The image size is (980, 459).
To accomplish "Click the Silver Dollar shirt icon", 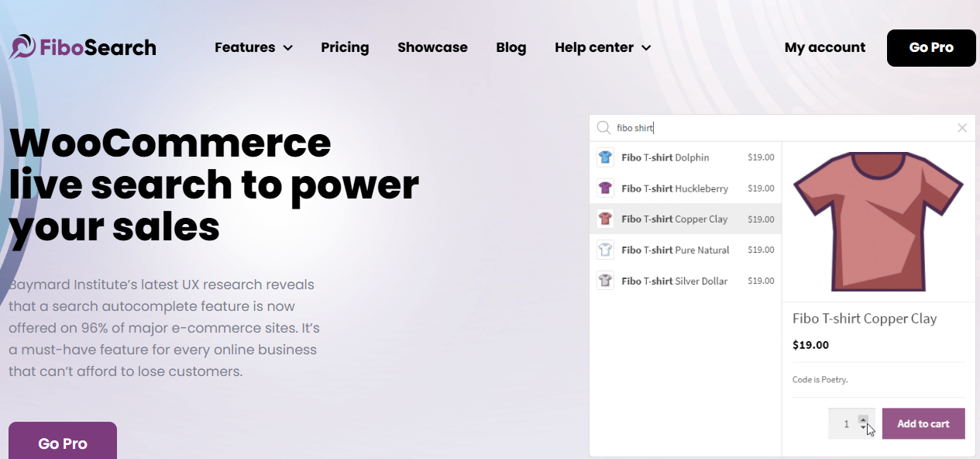I will 605,281.
